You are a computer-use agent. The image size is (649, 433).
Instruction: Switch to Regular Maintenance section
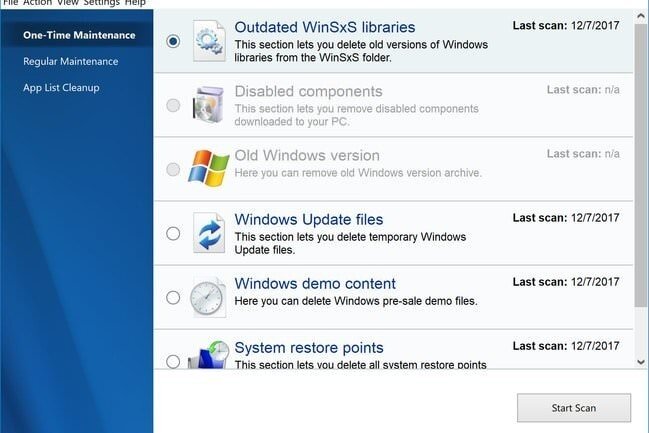click(x=71, y=61)
